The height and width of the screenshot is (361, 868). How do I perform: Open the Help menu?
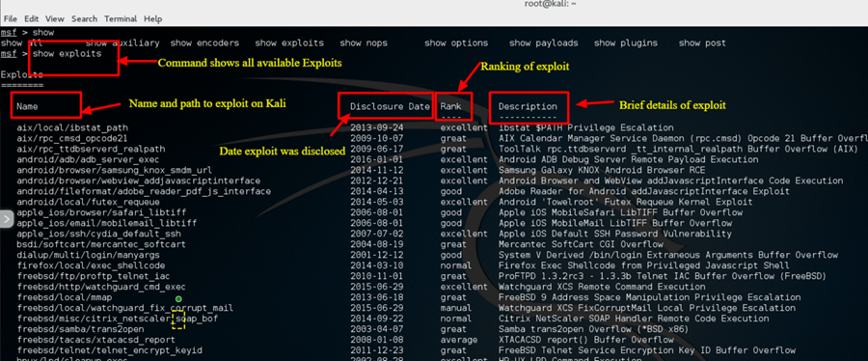(152, 19)
